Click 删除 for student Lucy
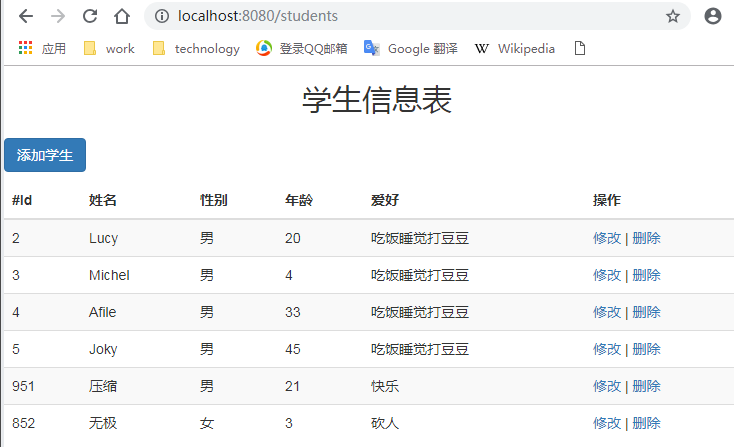 pos(646,238)
